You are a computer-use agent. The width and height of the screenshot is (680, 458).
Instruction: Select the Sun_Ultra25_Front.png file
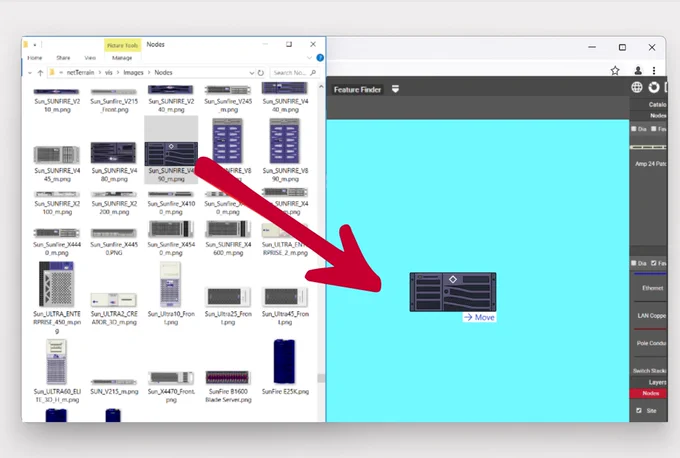(x=228, y=306)
